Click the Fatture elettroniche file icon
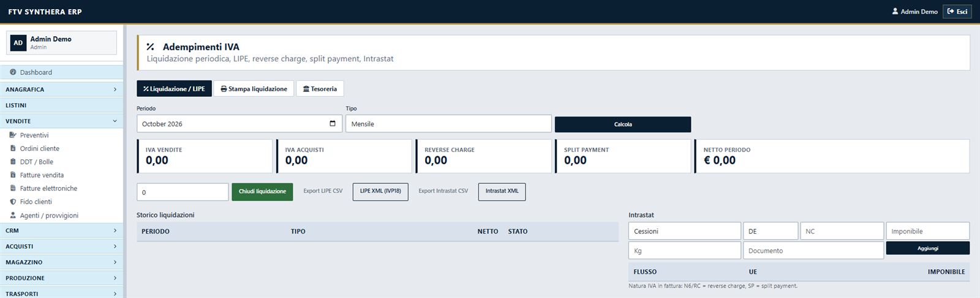 (x=13, y=188)
